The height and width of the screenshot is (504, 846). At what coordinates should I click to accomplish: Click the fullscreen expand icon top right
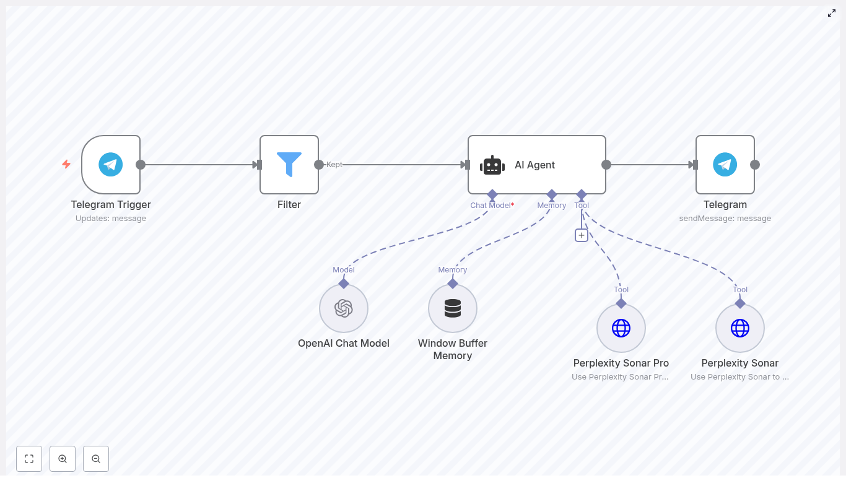[832, 12]
